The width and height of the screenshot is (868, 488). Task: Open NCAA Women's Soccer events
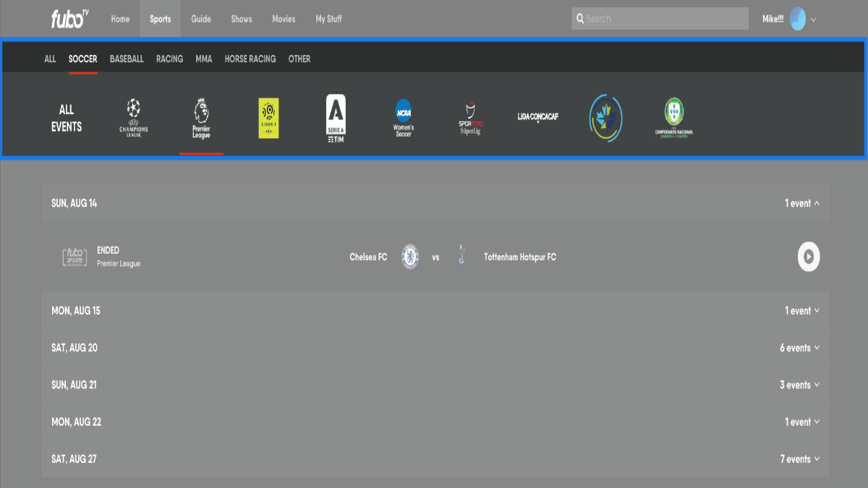click(x=404, y=119)
